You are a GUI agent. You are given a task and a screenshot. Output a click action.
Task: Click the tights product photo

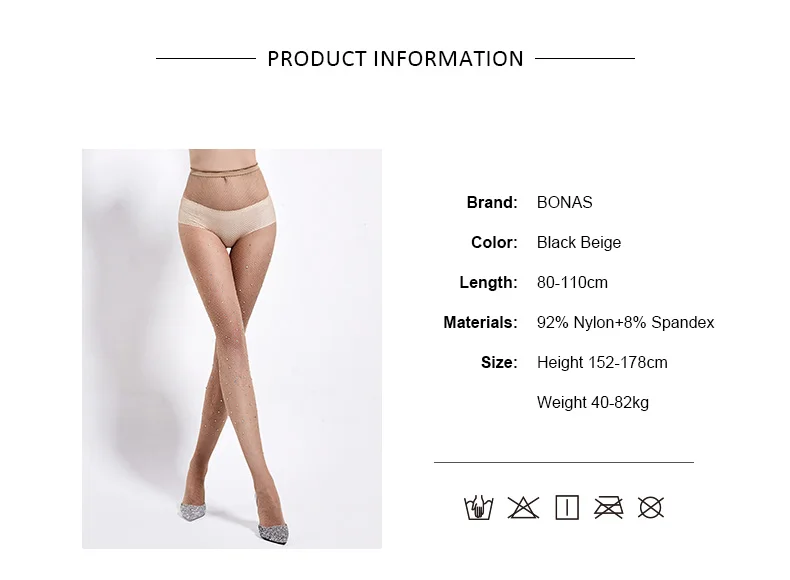[x=232, y=349]
